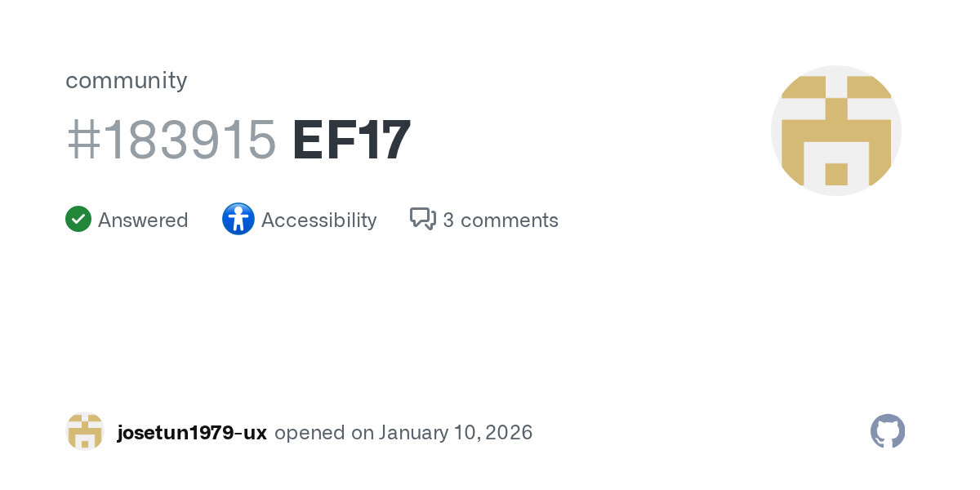Select the small avatar beside josetun1979-ux
This screenshot has height=490, width=980.
pos(84,431)
